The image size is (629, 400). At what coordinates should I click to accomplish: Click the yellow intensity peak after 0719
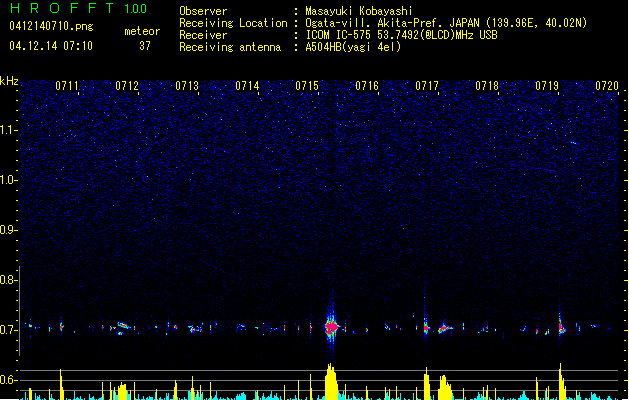tap(562, 382)
